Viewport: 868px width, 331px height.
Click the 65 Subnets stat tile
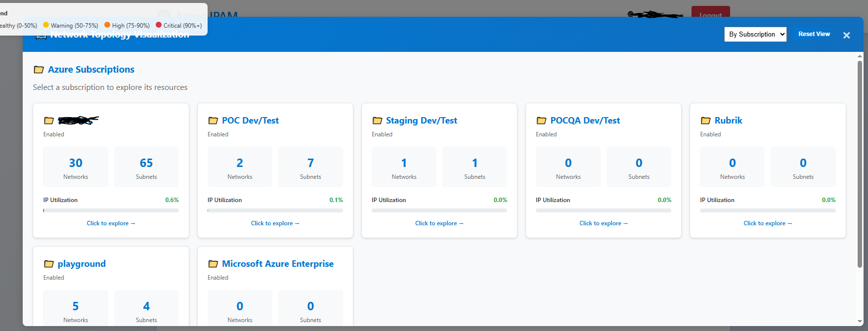click(x=146, y=167)
